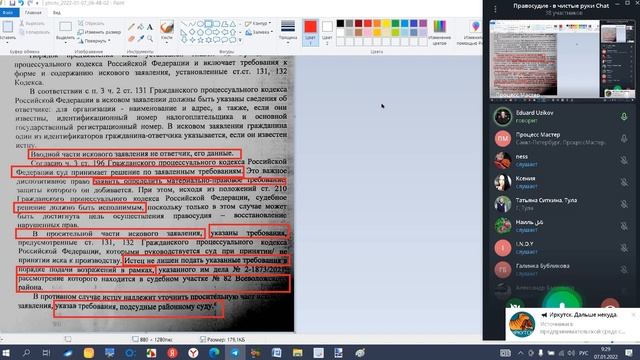
Task: Click participant Галинка Бубликова in the list
Action: coord(561,269)
